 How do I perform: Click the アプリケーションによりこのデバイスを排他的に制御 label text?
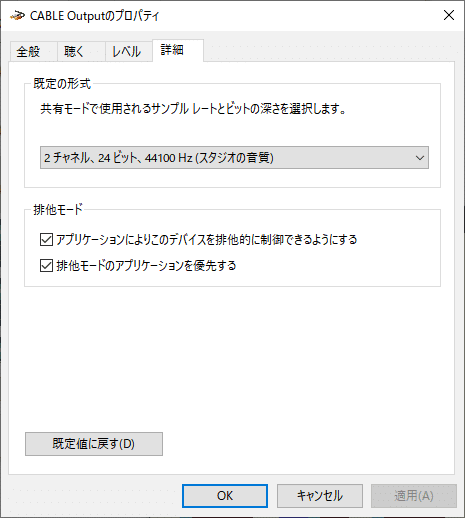(207, 240)
